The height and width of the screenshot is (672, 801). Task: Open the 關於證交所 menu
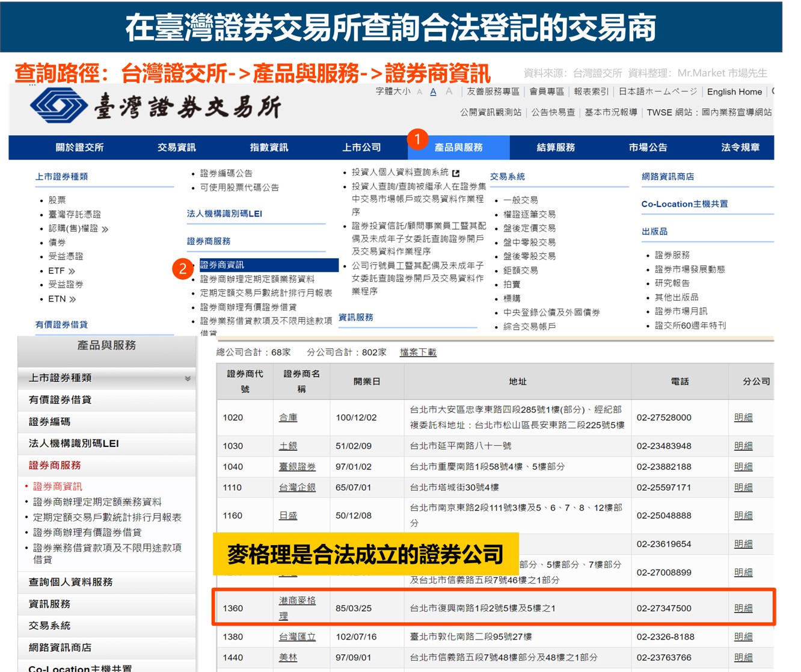(x=79, y=147)
